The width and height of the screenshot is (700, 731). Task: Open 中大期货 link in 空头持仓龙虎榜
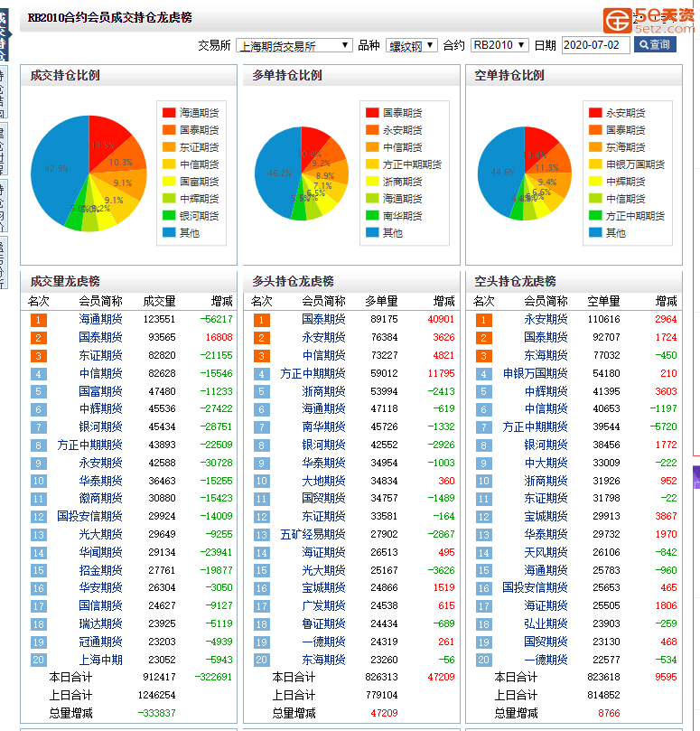(x=546, y=464)
